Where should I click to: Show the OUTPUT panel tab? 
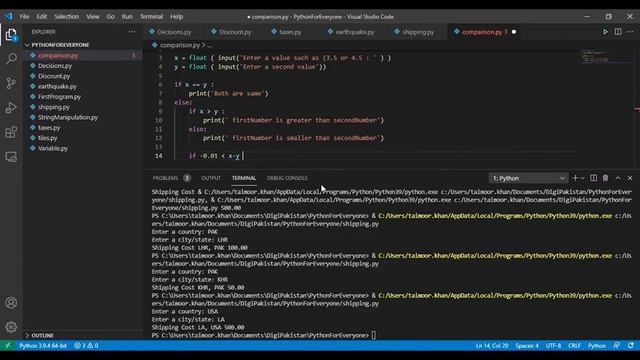(211, 178)
